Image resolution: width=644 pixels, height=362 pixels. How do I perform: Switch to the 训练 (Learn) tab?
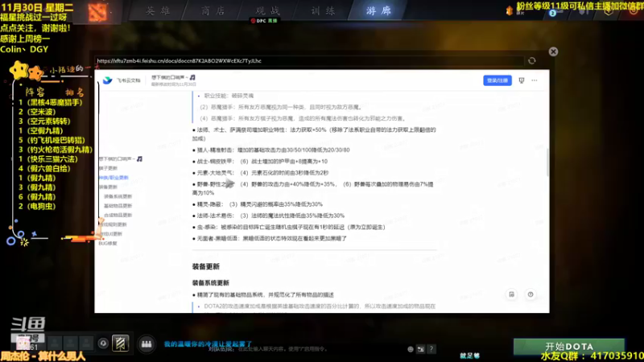[323, 11]
